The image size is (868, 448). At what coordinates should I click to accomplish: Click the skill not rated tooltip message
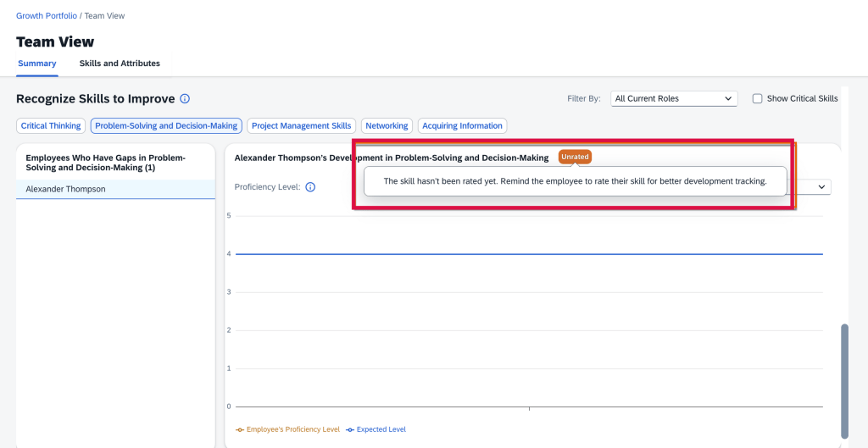tap(575, 181)
